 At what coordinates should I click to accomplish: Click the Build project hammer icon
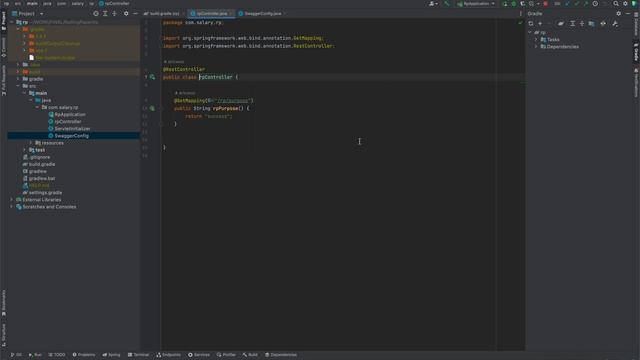pyautogui.click(x=447, y=4)
